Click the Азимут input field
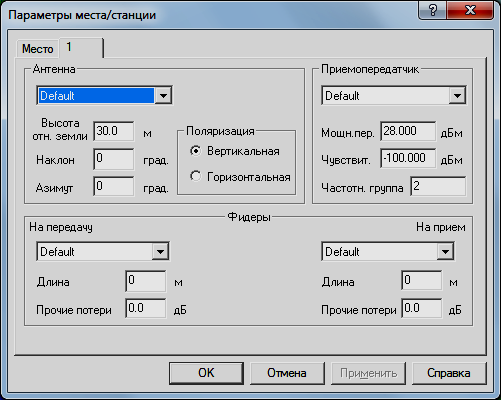The image size is (501, 400). point(114,186)
